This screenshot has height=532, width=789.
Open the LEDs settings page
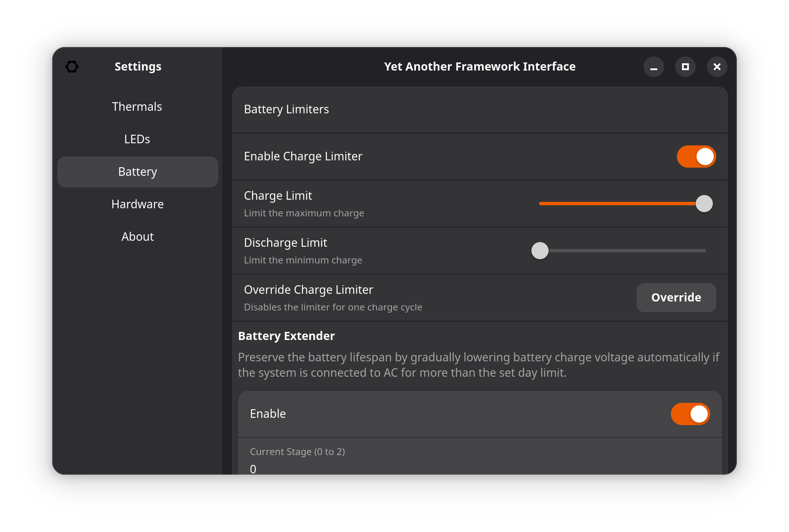pos(137,139)
